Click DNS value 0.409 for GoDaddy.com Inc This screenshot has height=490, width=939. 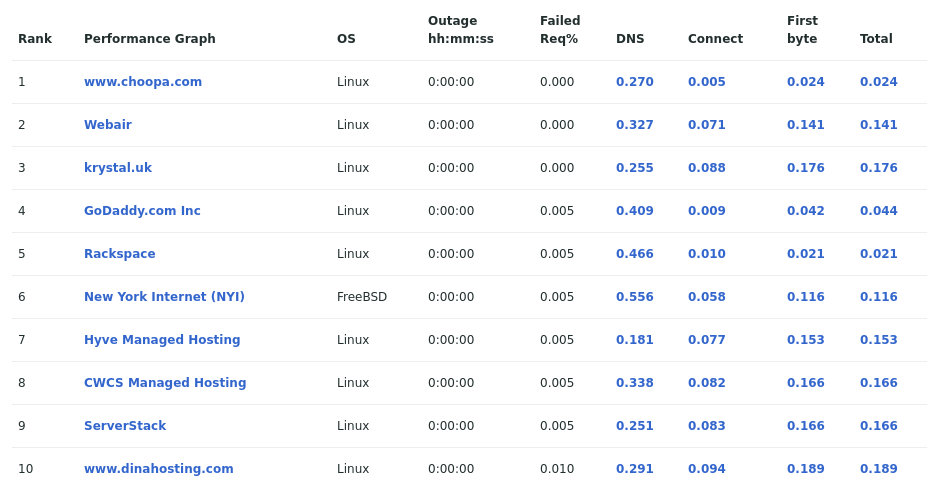[635, 211]
